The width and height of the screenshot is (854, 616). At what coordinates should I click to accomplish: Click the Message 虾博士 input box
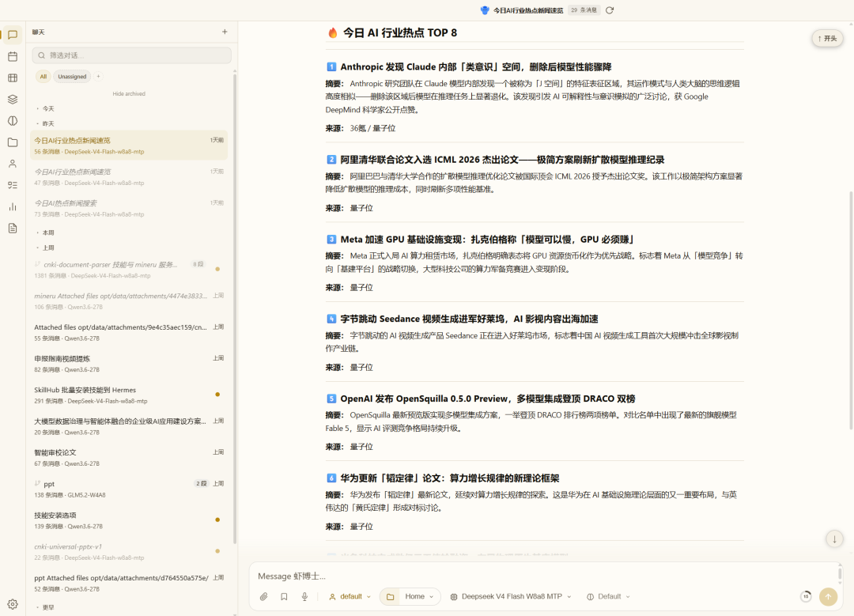tap(545, 576)
